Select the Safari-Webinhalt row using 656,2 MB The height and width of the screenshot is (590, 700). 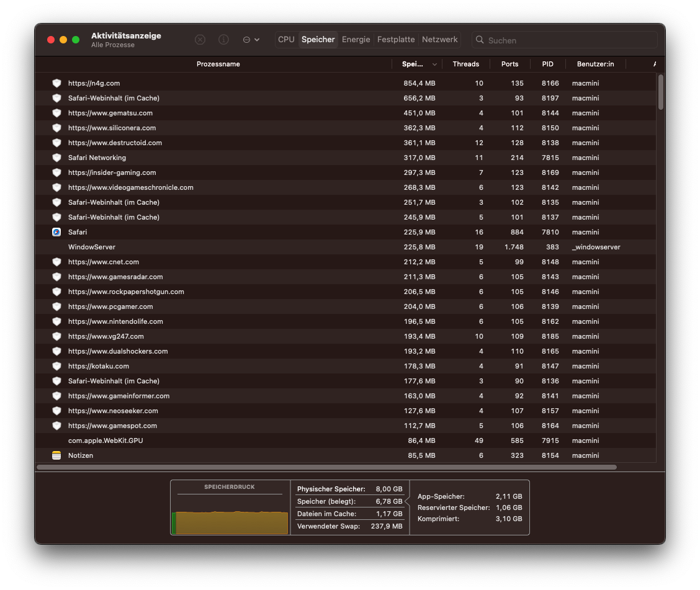point(346,98)
